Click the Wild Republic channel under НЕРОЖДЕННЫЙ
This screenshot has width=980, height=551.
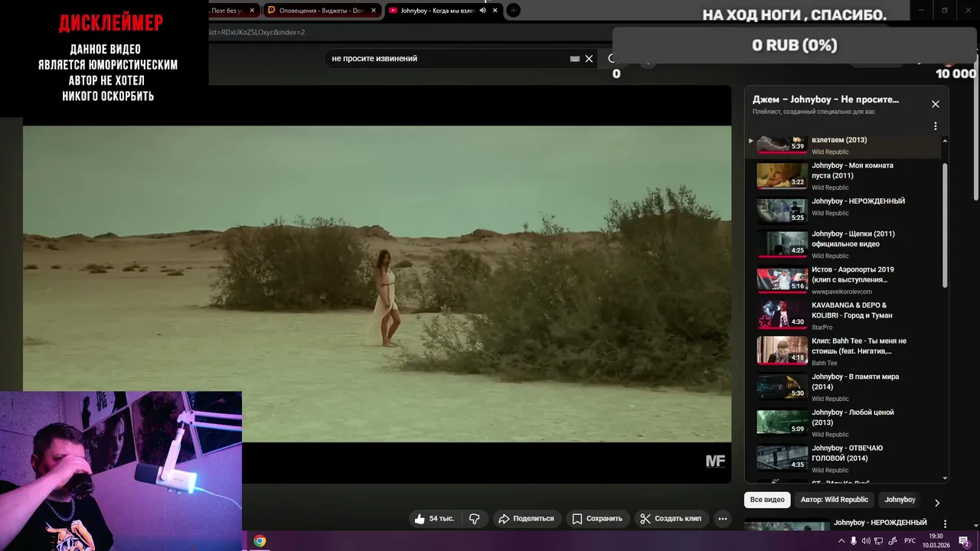pos(830,214)
